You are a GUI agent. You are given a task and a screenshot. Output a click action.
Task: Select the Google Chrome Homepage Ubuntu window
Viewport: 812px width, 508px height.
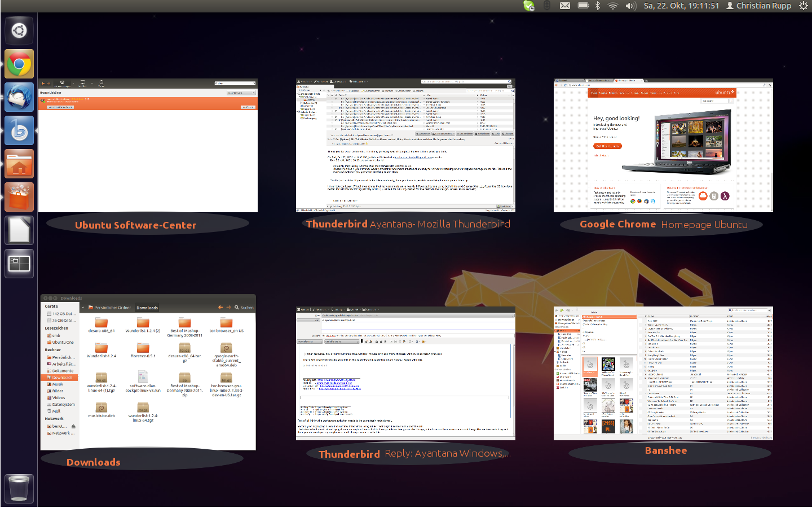pos(663,146)
